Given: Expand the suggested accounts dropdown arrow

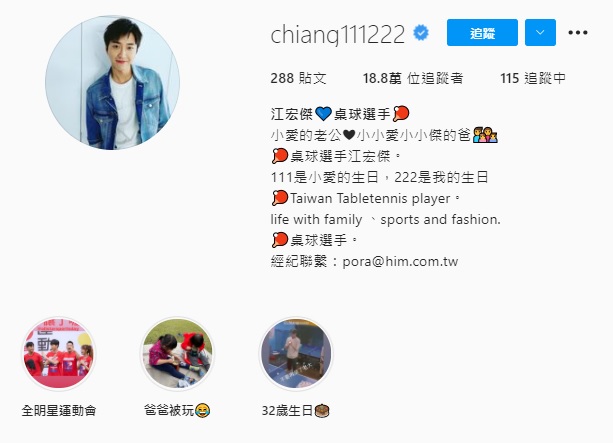Looking at the screenshot, I should pos(540,32).
